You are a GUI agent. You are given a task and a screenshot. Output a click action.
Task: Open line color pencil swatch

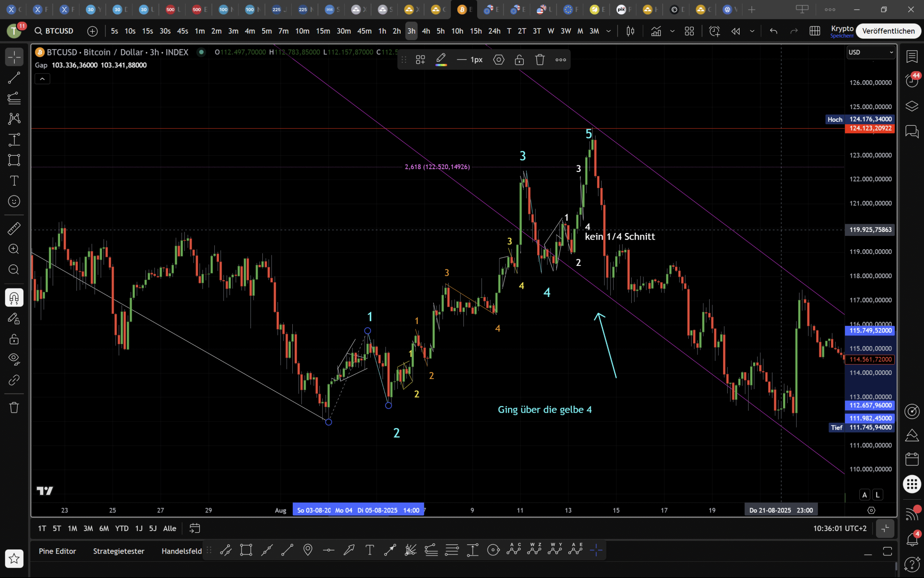click(441, 59)
